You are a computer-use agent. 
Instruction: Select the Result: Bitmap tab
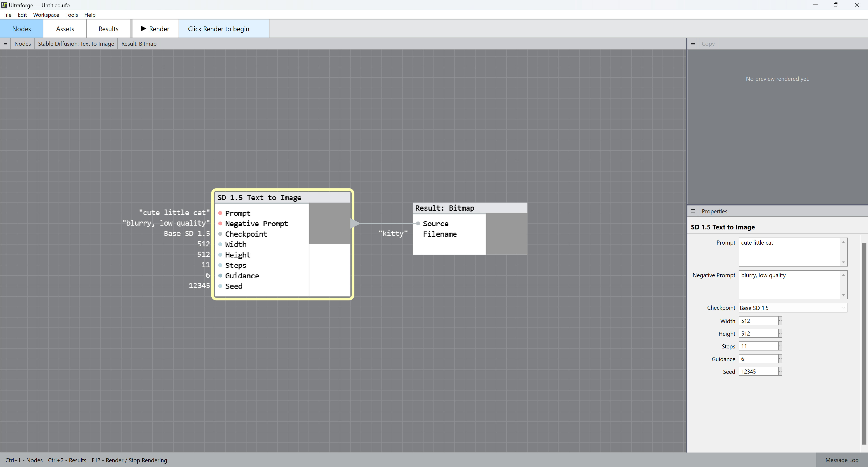(139, 43)
